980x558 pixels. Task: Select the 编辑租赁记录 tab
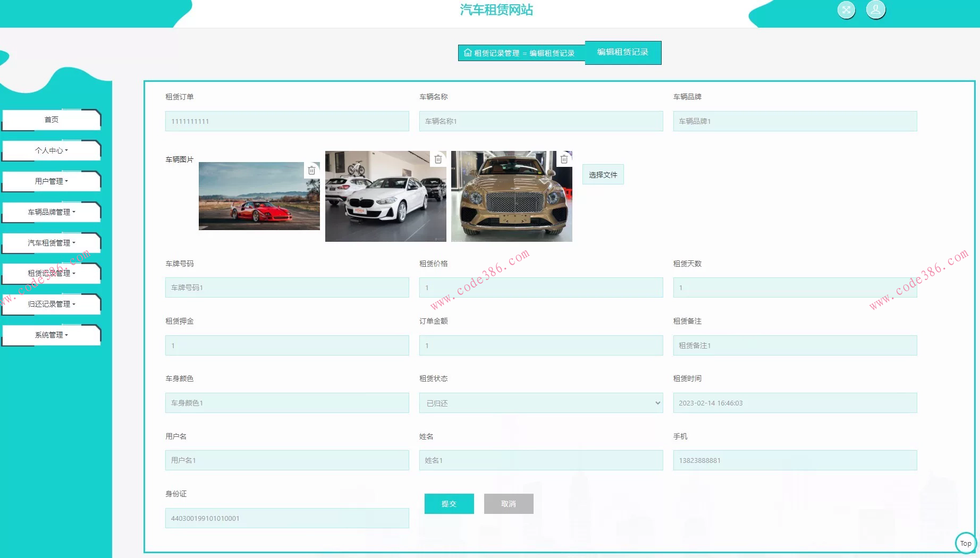click(623, 52)
